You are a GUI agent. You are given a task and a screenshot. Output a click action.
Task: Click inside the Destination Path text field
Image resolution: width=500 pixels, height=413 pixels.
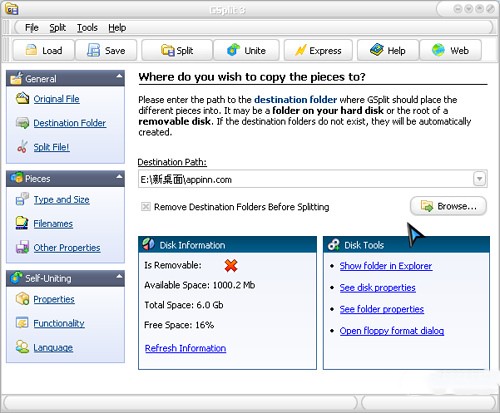[x=306, y=179]
